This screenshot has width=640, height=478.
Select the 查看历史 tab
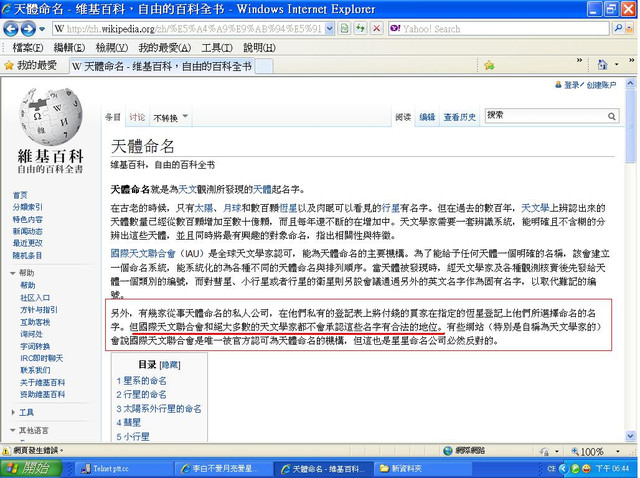(460, 117)
